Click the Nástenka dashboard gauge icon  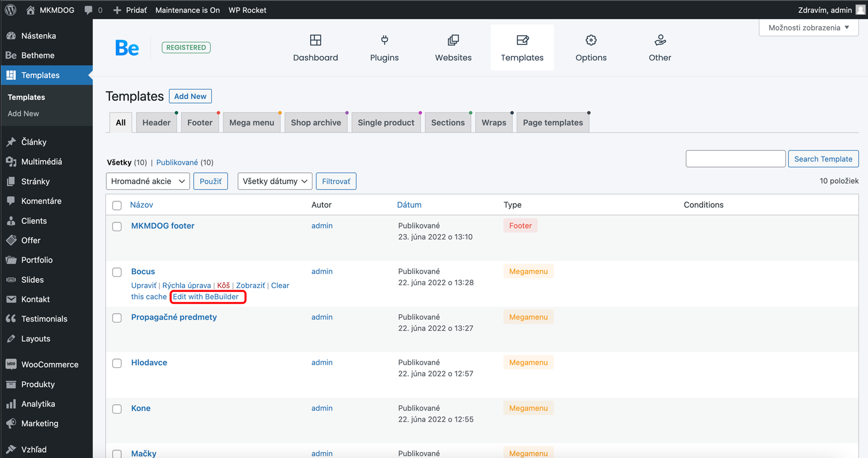11,36
